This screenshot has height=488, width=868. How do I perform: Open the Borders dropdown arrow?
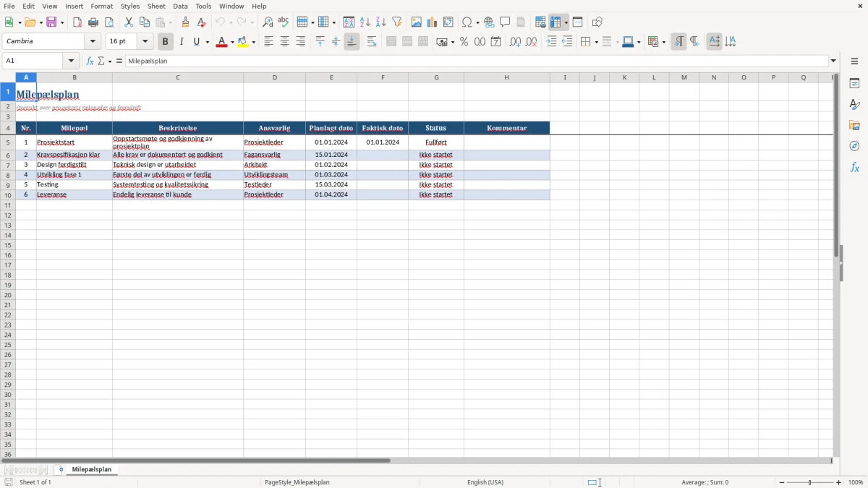[x=595, y=42]
